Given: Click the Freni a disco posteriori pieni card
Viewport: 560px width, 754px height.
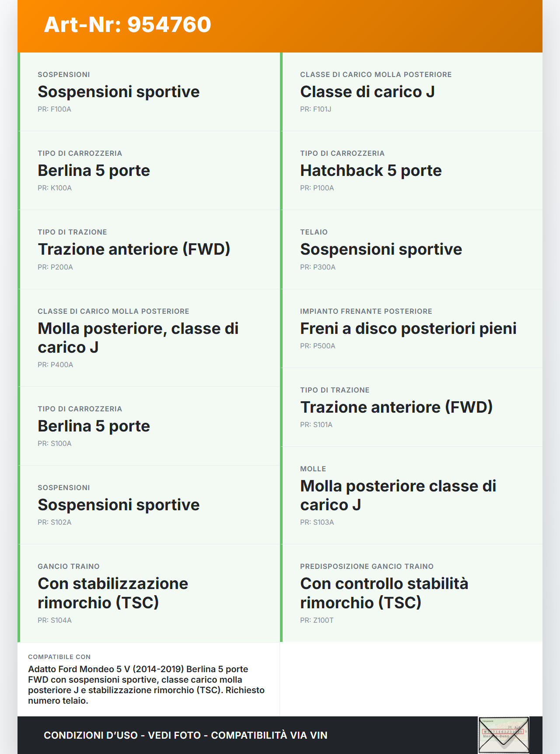Looking at the screenshot, I should pos(411,329).
